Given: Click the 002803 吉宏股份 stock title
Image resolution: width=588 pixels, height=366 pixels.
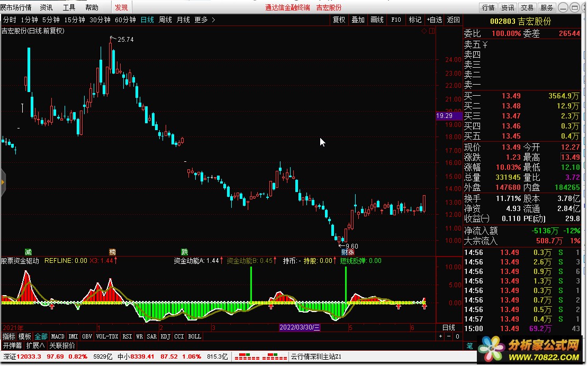Looking at the screenshot, I should tap(521, 21).
